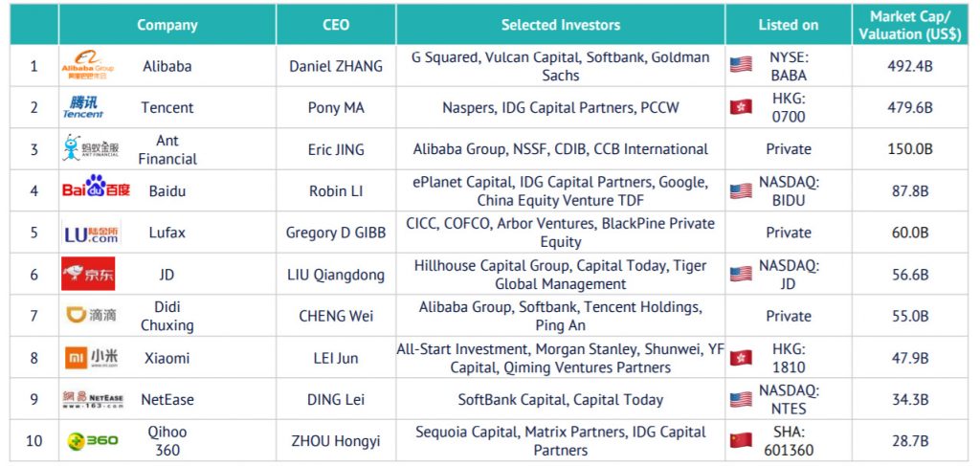The height and width of the screenshot is (466, 980).
Task: Click the Market Cap/Valuation column header
Action: pos(909,24)
